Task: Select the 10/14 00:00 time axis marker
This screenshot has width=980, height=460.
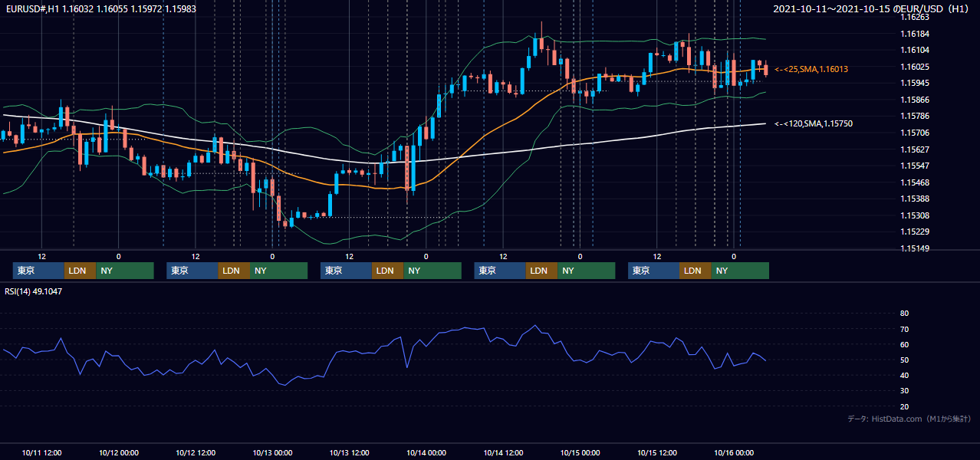Action: tap(426, 452)
